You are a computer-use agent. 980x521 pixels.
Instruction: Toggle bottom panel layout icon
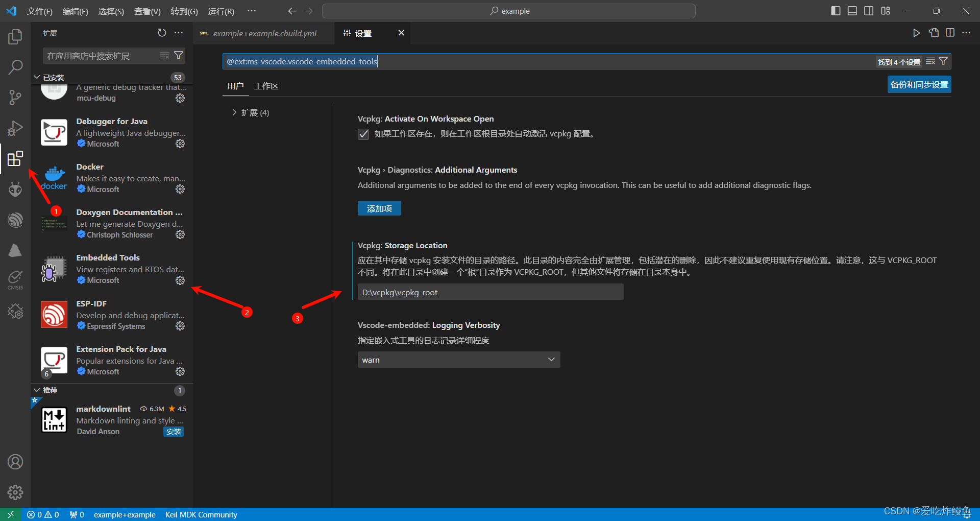[x=852, y=11]
